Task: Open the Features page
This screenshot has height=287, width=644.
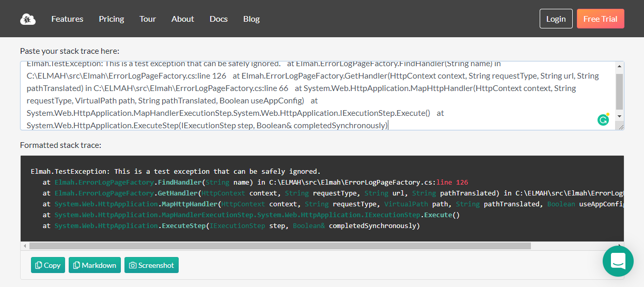Action: (x=67, y=19)
